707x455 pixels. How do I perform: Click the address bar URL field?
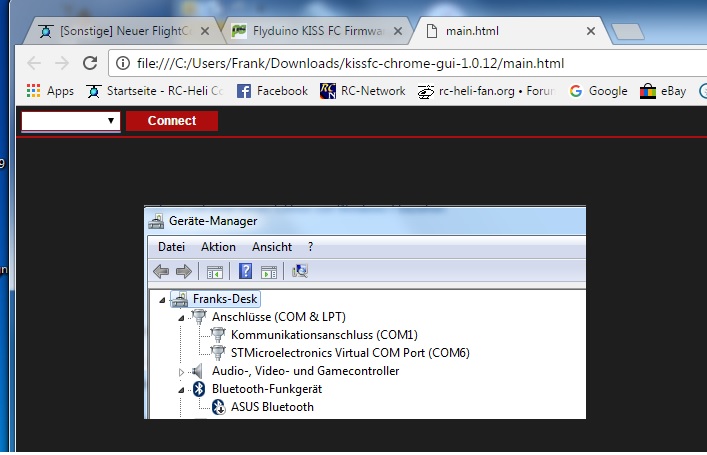coord(400,63)
